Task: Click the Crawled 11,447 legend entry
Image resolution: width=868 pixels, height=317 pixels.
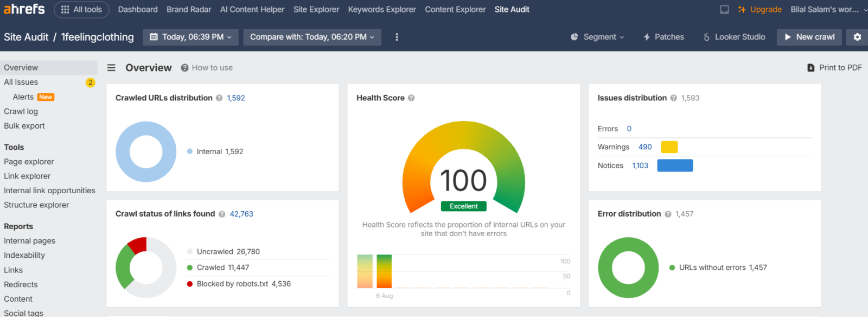Action: pyautogui.click(x=218, y=268)
